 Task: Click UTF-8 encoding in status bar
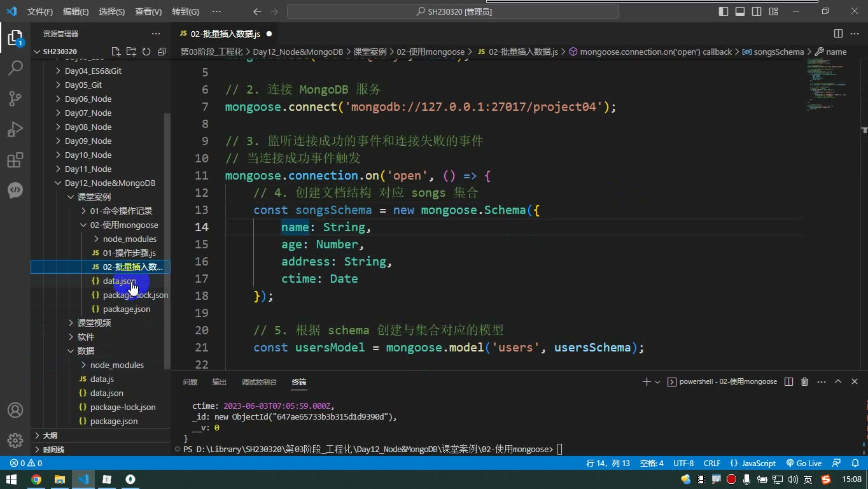[x=683, y=464]
